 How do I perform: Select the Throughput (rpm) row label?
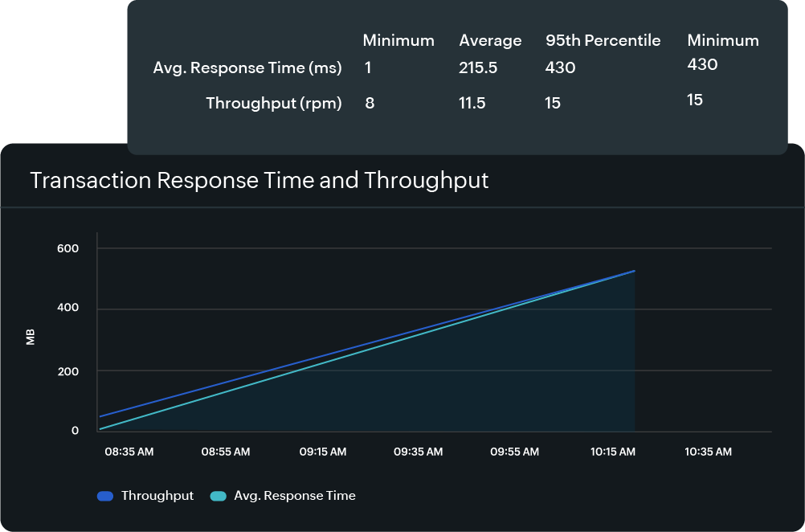coord(274,103)
